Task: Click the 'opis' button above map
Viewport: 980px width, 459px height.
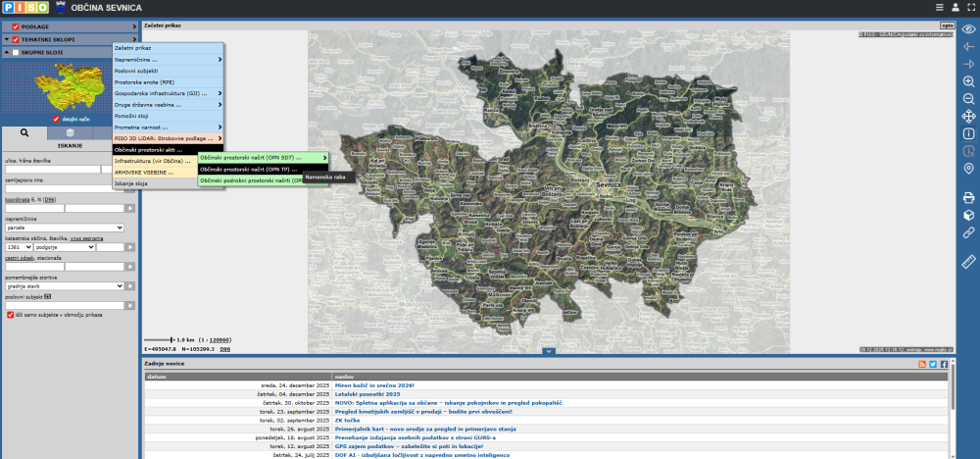Action: [946, 24]
